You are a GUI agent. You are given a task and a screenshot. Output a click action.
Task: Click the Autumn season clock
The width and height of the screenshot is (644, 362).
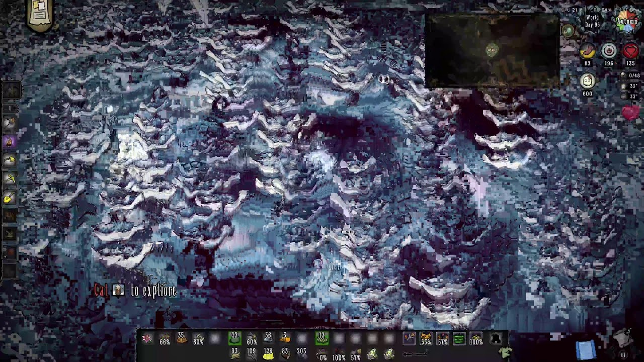tap(627, 20)
